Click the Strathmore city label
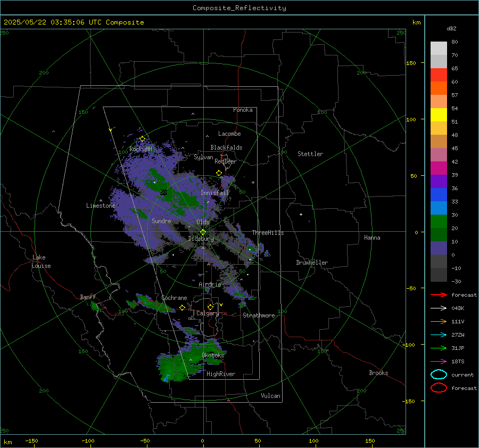The width and height of the screenshot is (479, 448). [x=259, y=315]
